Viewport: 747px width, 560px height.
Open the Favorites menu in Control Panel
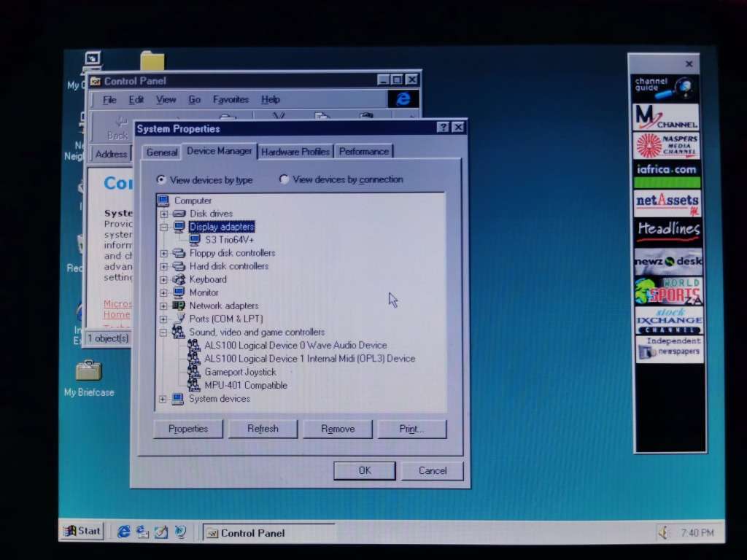(x=230, y=99)
